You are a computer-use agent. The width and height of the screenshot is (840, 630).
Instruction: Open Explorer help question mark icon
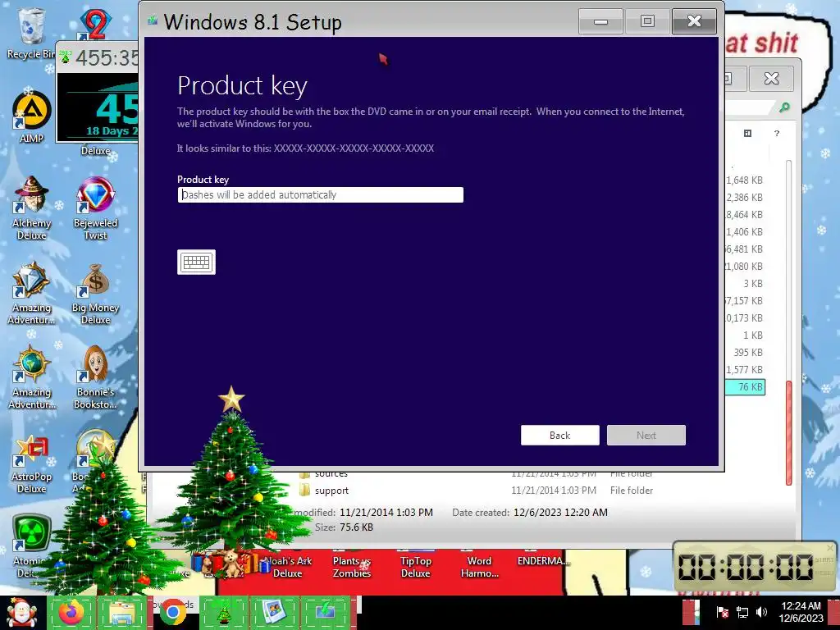[777, 133]
